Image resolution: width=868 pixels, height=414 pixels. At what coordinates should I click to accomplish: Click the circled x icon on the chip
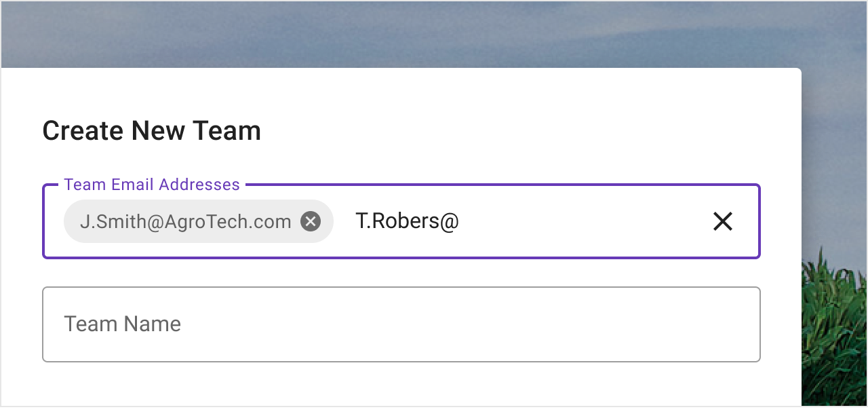coord(311,221)
